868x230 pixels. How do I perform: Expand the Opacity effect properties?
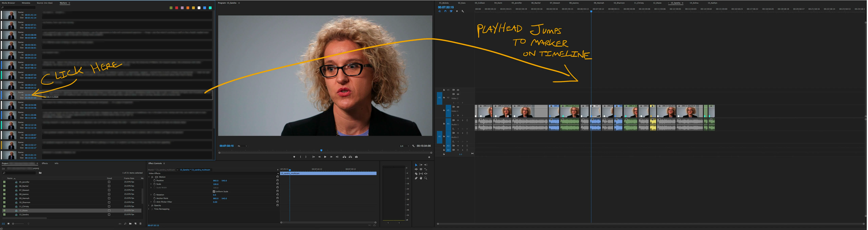149,205
